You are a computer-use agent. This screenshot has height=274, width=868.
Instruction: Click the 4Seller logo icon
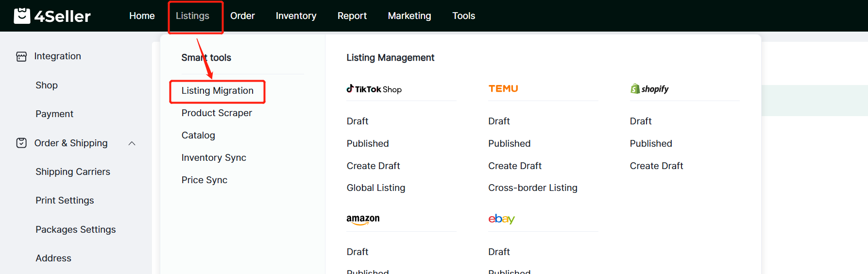[22, 16]
